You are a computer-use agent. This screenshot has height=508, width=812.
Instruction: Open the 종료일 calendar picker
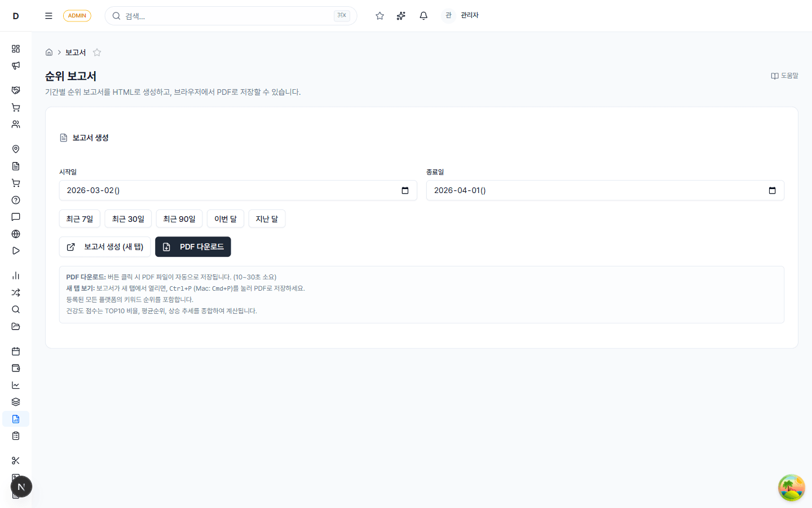(772, 191)
